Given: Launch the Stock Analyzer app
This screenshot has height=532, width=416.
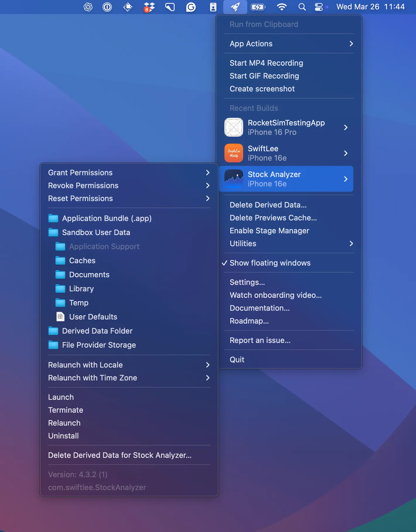Looking at the screenshot, I should click(61, 397).
